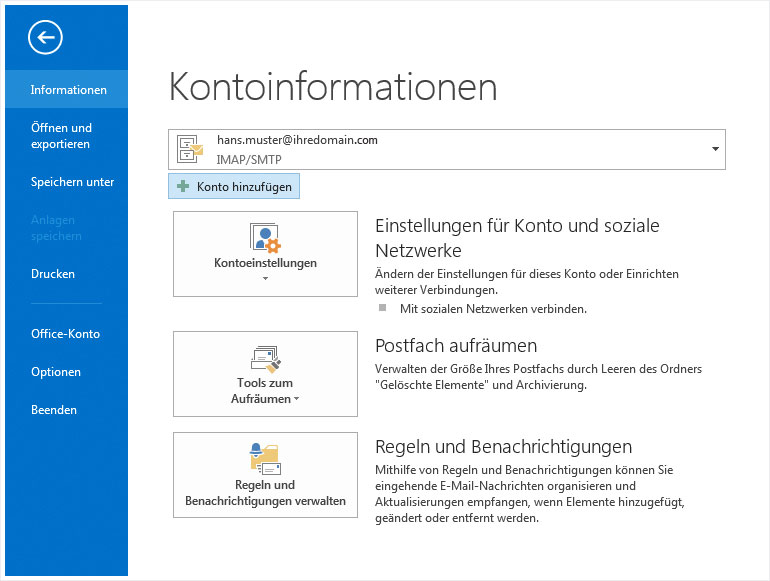The height and width of the screenshot is (581, 770).
Task: Click the Kontoinformationen heading
Action: (x=333, y=86)
